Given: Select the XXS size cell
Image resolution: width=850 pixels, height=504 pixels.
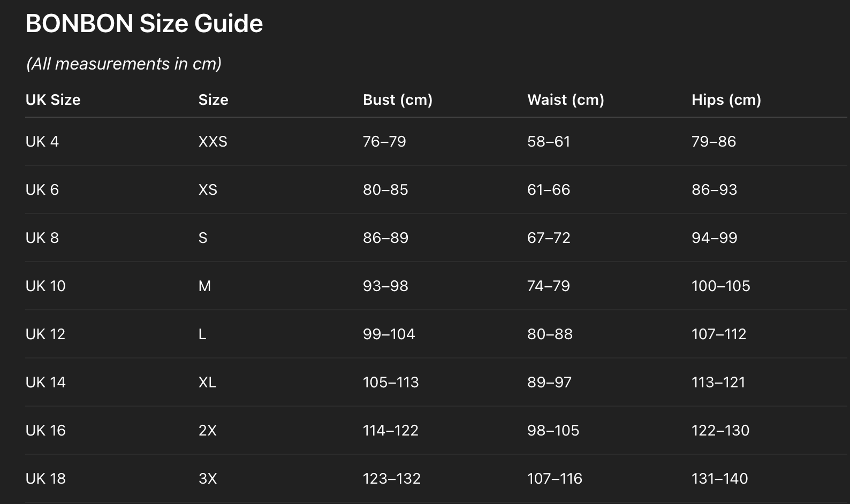Looking at the screenshot, I should click(212, 142).
